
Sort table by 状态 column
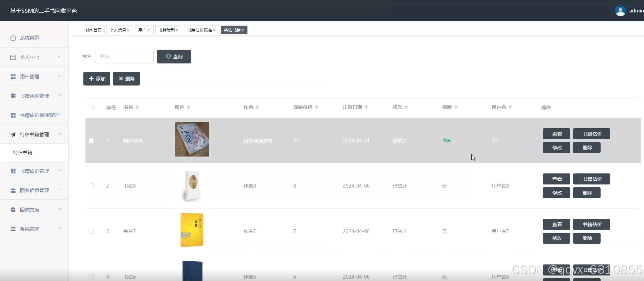[406, 108]
